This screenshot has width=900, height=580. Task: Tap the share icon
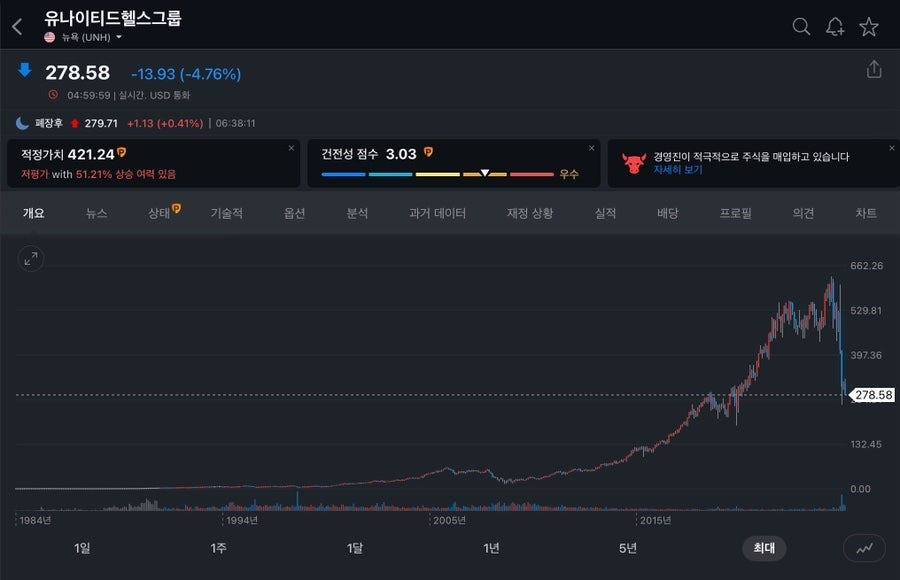pos(874,69)
